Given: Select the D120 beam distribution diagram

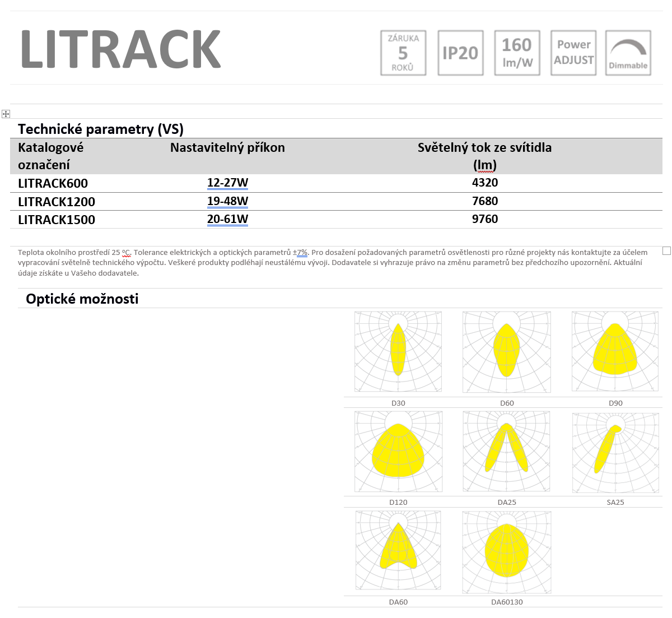Looking at the screenshot, I should [x=398, y=452].
